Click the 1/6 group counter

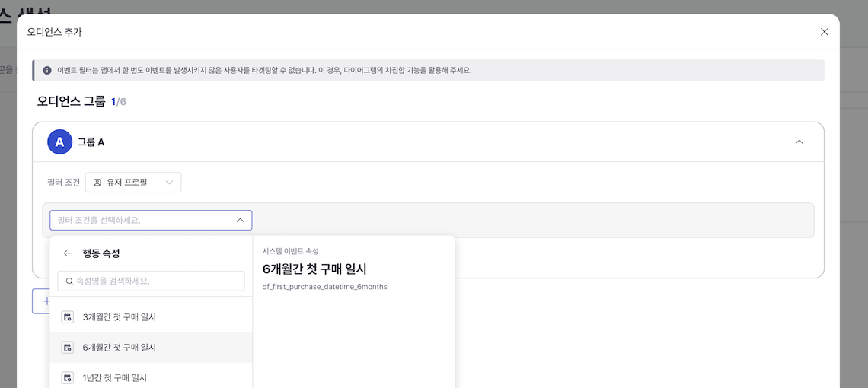119,102
